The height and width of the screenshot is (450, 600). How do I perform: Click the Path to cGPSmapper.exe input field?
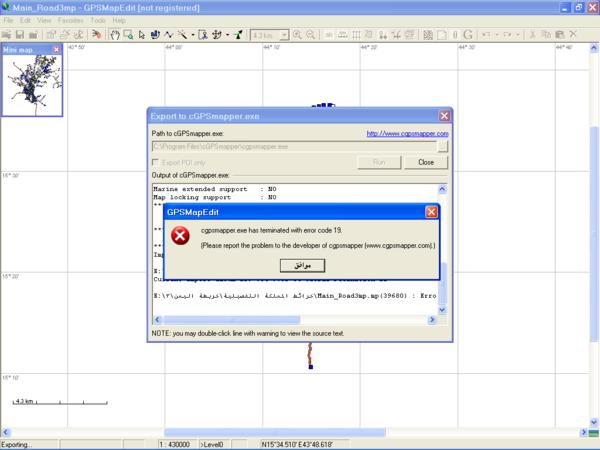pyautogui.click(x=294, y=147)
